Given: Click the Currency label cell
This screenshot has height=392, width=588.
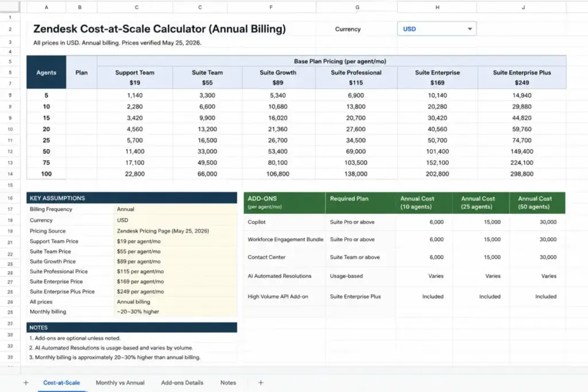Looking at the screenshot, I should pos(347,29).
